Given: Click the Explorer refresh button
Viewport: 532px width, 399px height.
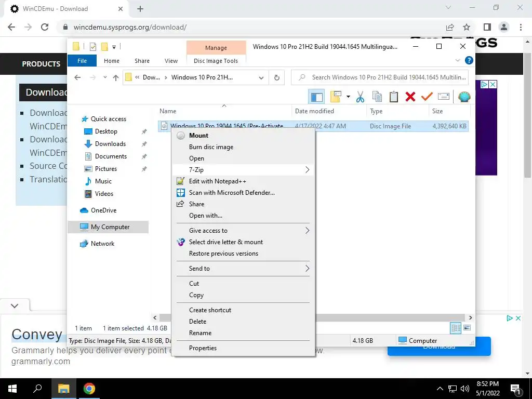Looking at the screenshot, I should [x=277, y=77].
